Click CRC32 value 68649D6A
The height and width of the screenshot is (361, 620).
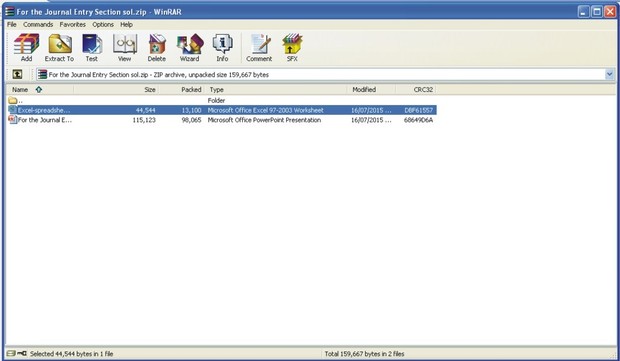coord(418,120)
